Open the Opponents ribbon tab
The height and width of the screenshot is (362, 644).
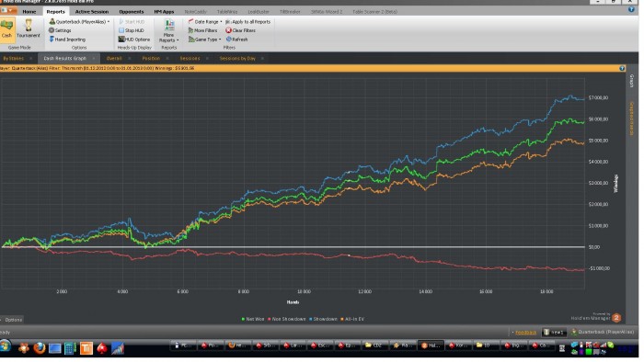click(131, 11)
